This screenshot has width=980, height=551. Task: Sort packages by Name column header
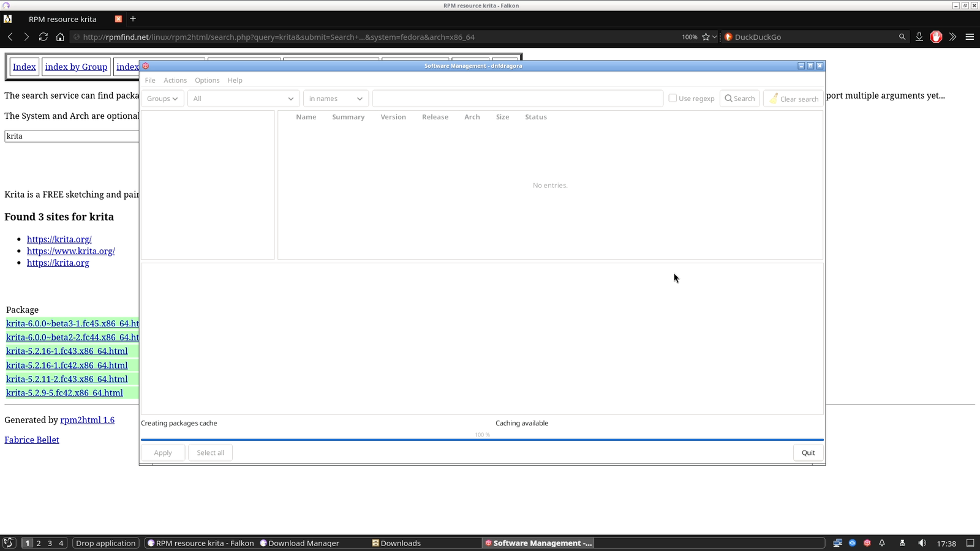tap(306, 117)
